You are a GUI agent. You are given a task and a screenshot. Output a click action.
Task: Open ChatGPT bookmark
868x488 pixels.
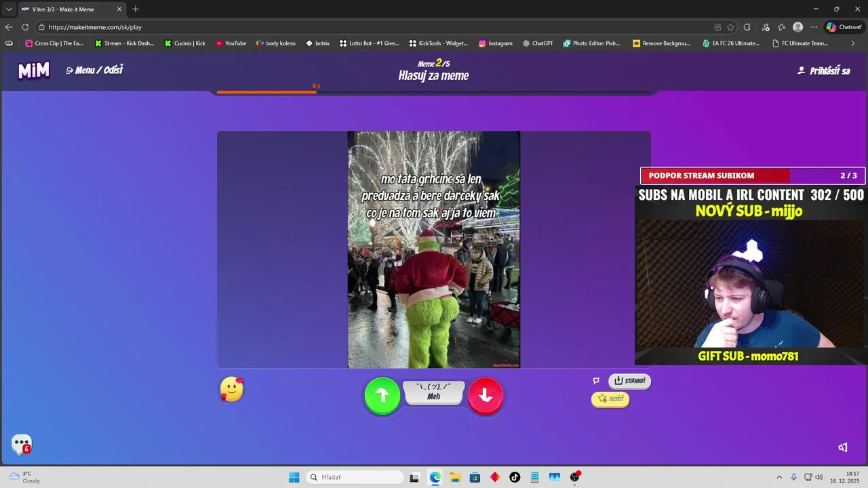click(538, 43)
